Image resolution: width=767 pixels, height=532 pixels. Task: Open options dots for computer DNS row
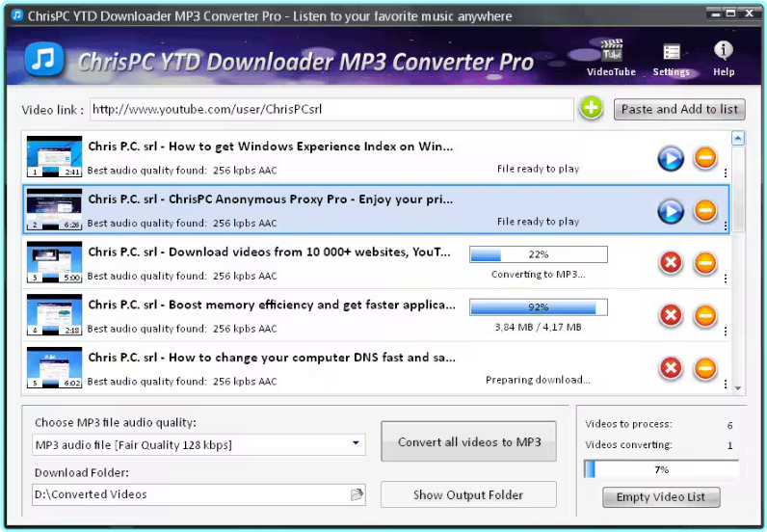(726, 384)
